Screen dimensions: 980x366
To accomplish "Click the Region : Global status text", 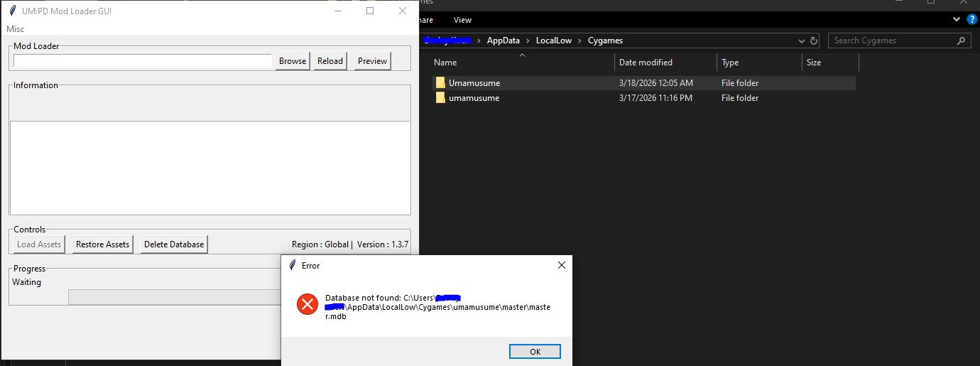I will [320, 244].
